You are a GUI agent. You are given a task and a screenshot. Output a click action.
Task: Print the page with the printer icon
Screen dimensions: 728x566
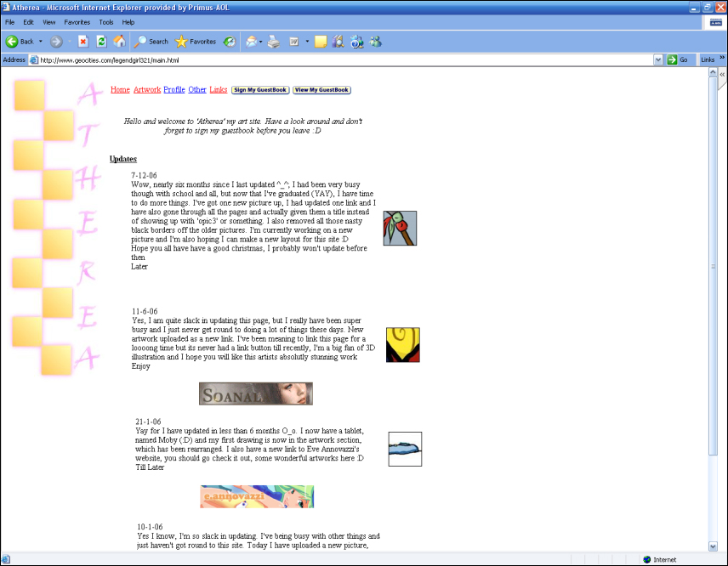(x=274, y=42)
